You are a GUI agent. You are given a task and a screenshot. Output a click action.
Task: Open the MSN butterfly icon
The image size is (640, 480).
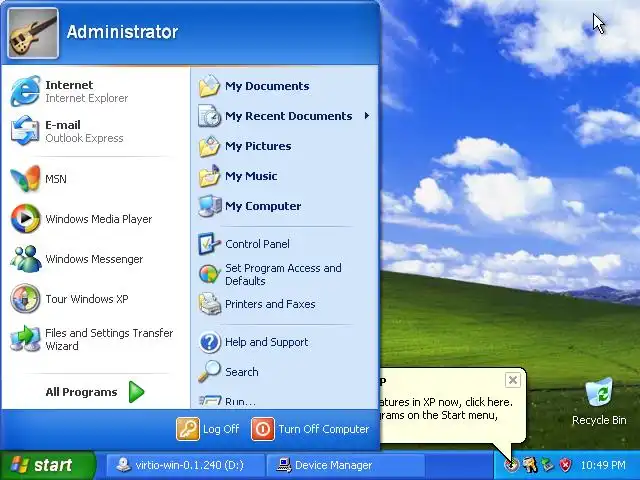[25, 179]
